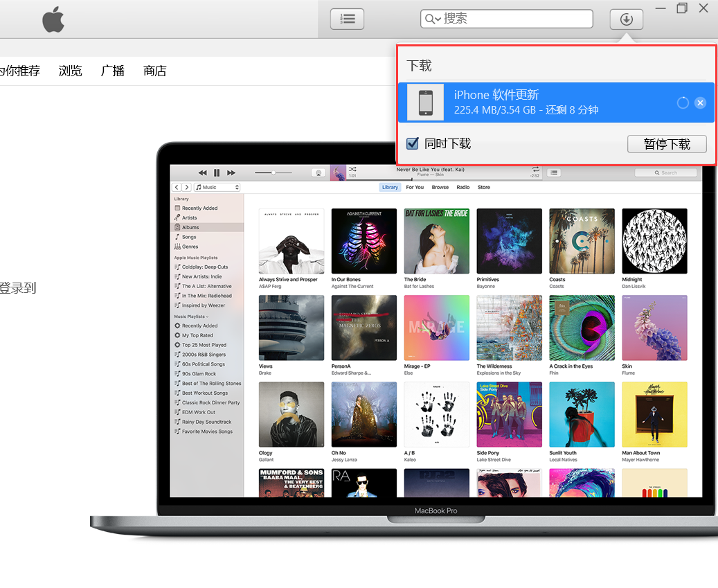The width and height of the screenshot is (718, 588).
Task: Open the 商店 tab
Action: pyautogui.click(x=155, y=71)
